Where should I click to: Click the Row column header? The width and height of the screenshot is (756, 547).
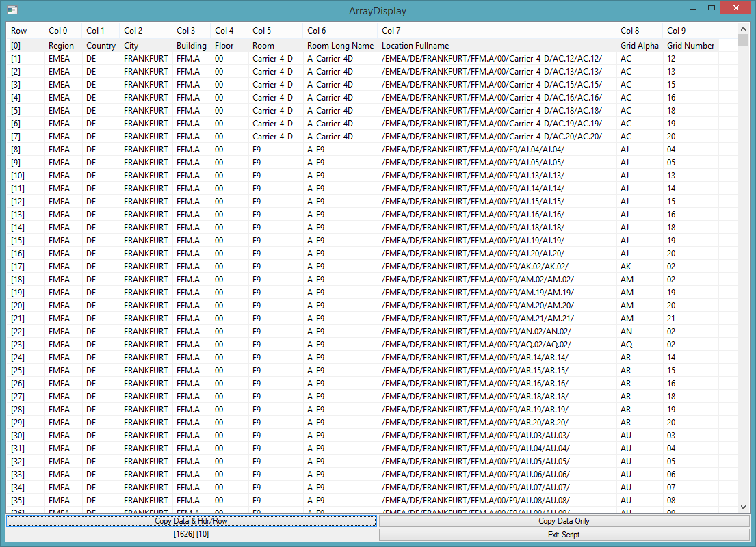[x=19, y=31]
